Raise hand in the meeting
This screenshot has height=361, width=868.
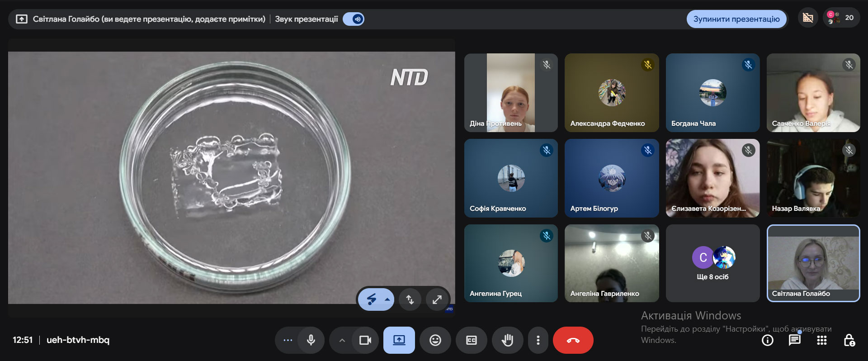coord(507,340)
